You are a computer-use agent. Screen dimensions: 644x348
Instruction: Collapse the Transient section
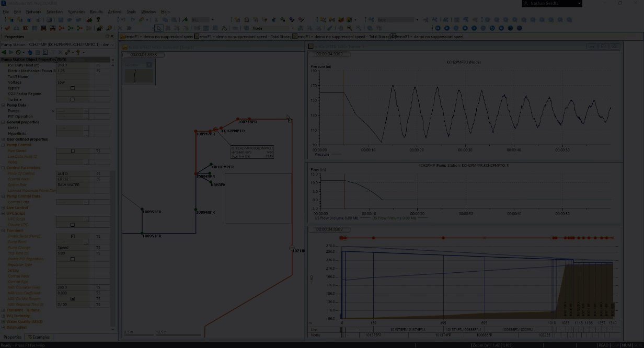(x=3, y=230)
